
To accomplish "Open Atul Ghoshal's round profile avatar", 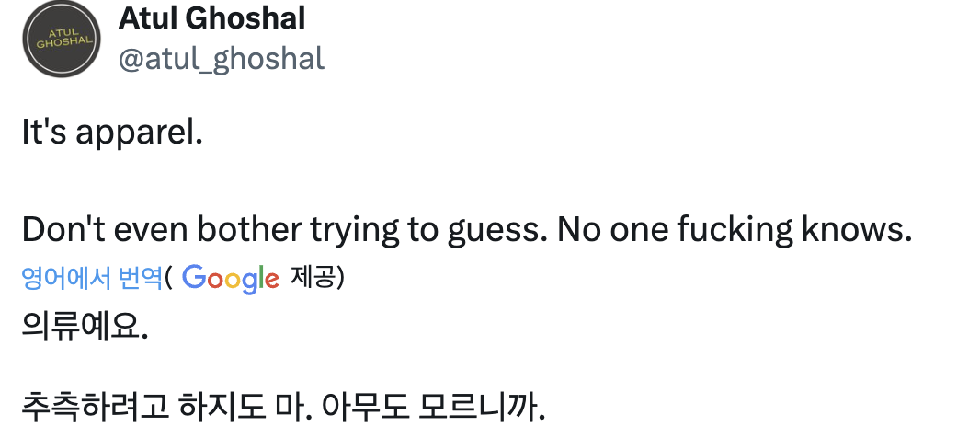I will (x=62, y=40).
